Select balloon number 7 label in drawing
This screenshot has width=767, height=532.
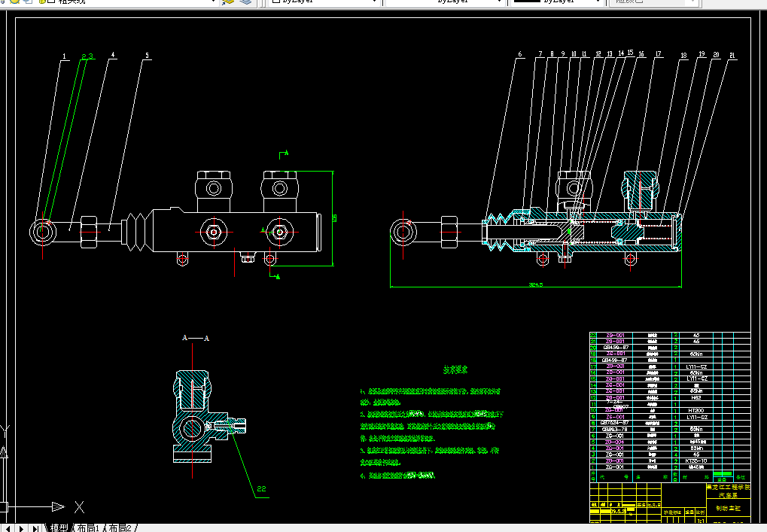tap(540, 54)
